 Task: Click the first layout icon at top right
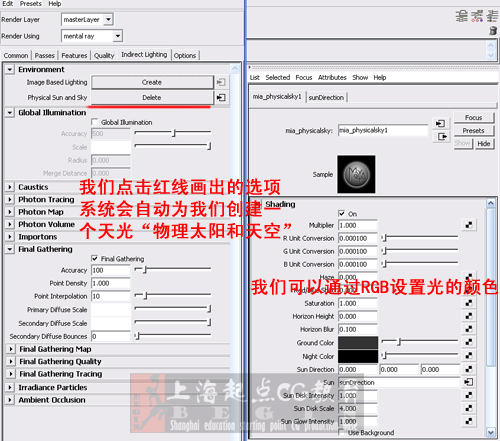point(462,16)
